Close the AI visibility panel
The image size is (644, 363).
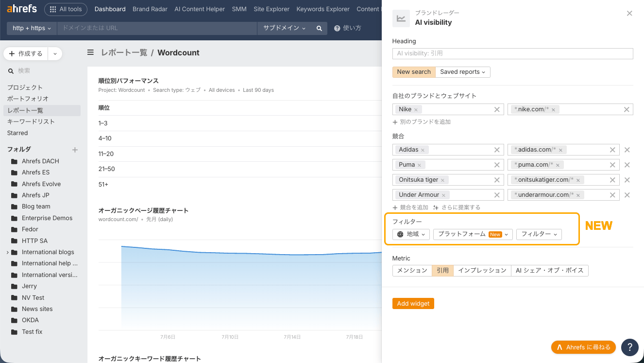(629, 14)
